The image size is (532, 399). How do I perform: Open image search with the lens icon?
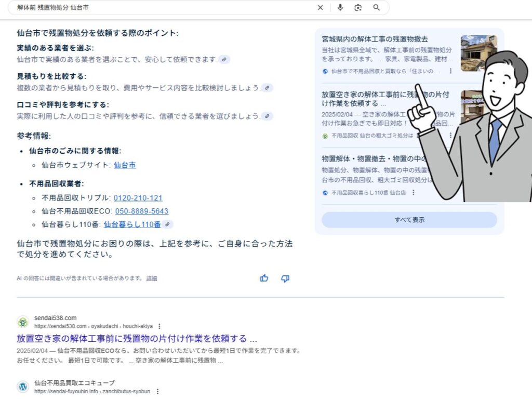tap(358, 7)
